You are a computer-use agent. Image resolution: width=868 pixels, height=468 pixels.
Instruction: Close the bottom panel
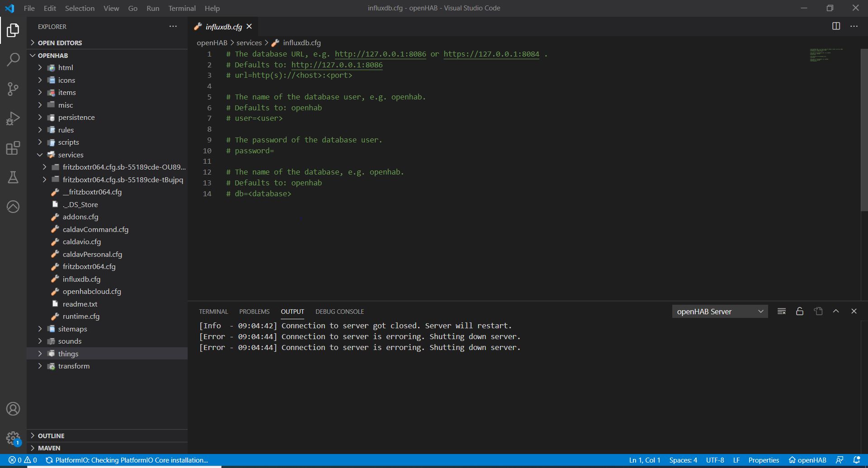(854, 311)
